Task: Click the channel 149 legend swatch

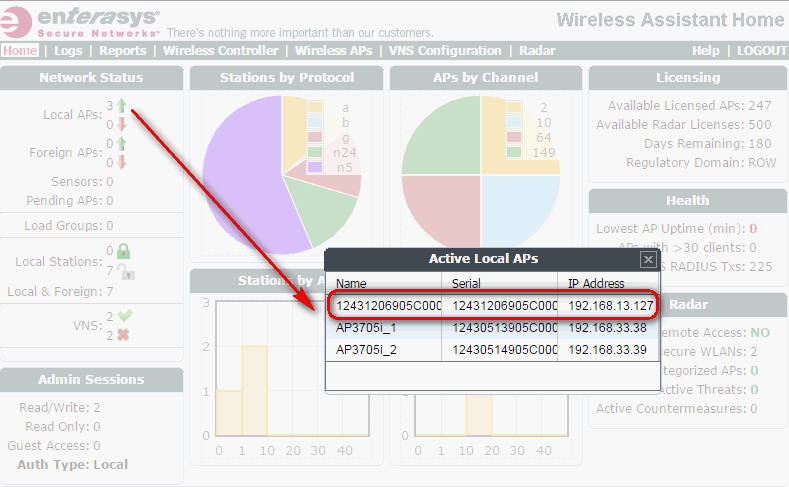Action: [514, 152]
